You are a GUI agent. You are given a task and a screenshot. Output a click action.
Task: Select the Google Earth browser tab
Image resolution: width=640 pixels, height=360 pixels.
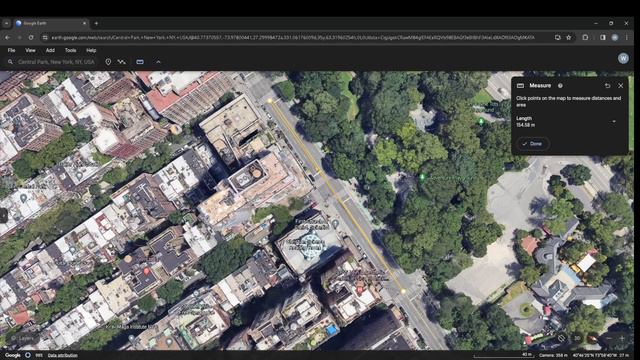pyautogui.click(x=51, y=24)
